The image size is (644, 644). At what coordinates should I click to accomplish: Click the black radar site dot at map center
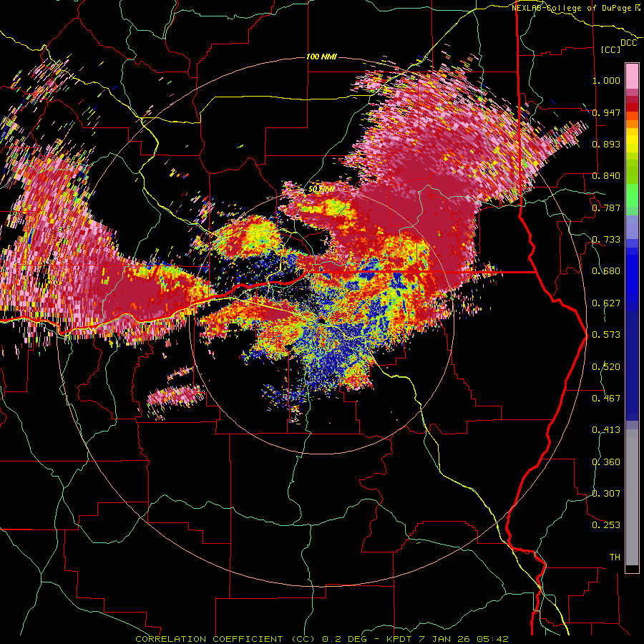pos(321,320)
